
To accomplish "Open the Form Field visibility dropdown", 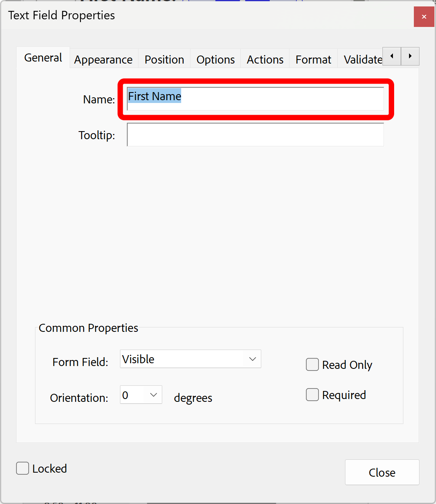I will click(x=190, y=359).
